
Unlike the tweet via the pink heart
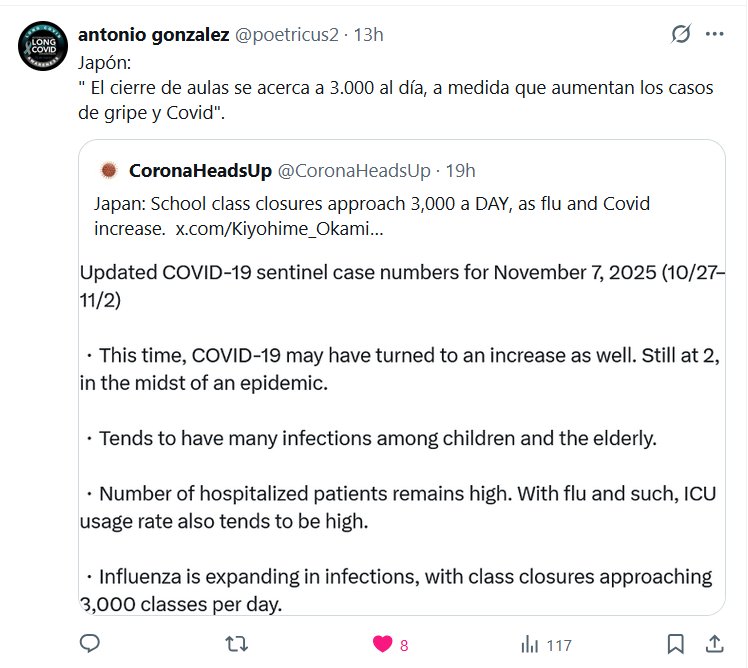[x=382, y=644]
